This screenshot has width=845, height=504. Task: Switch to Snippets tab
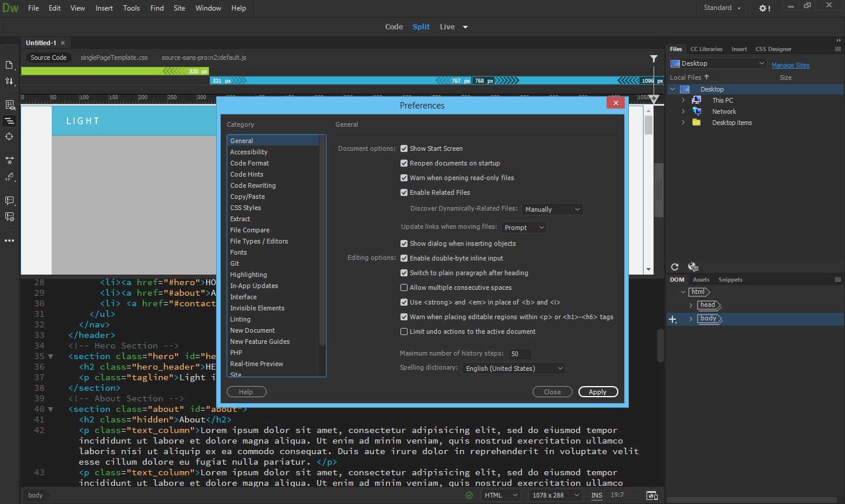tap(730, 280)
